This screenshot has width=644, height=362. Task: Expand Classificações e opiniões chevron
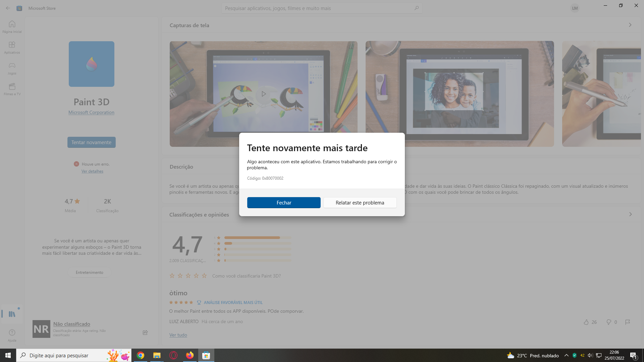click(x=630, y=214)
